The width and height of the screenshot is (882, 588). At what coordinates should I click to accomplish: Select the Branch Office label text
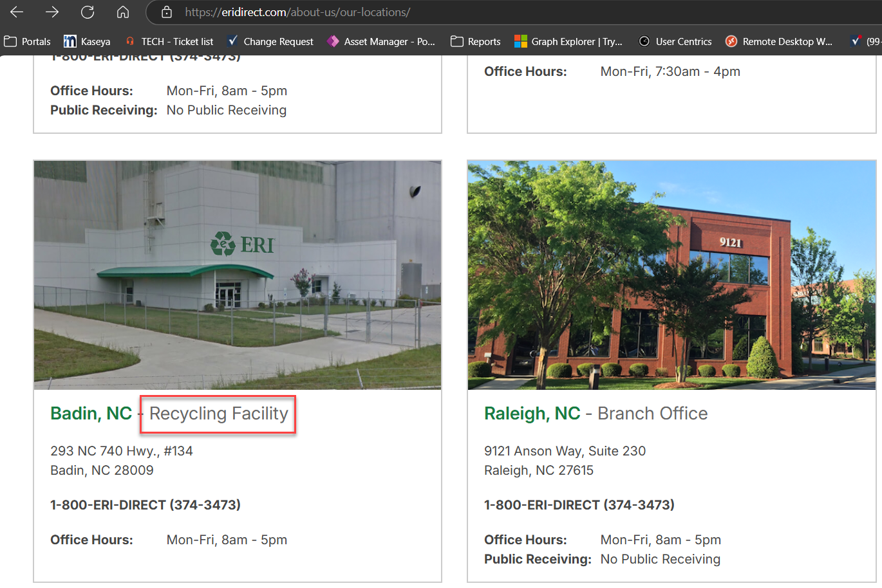(653, 413)
